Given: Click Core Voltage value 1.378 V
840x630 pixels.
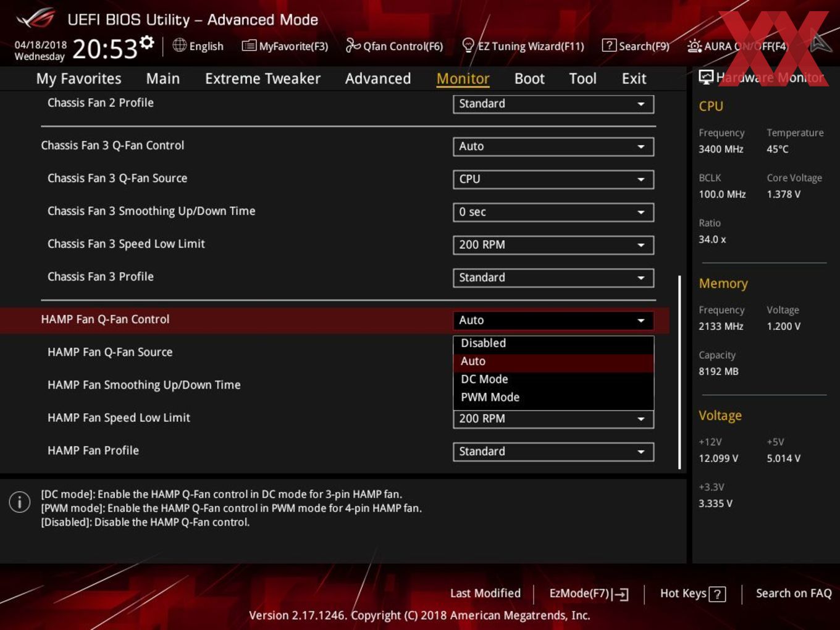Looking at the screenshot, I should [784, 194].
